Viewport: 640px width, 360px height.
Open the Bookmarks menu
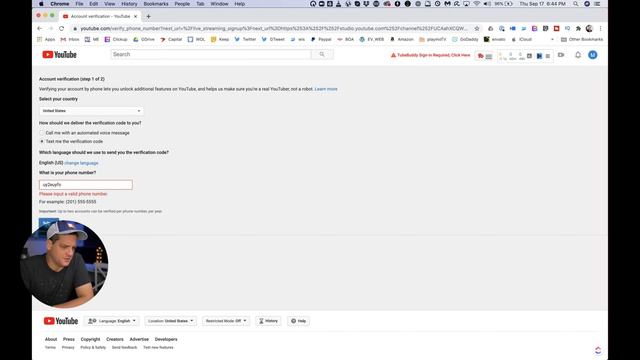(156, 4)
